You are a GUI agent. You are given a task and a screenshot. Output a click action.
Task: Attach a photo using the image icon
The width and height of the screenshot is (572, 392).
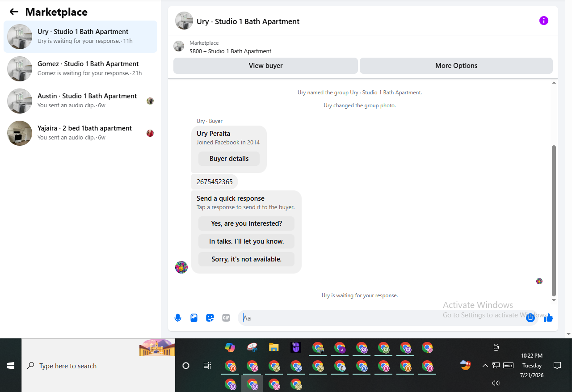click(x=194, y=318)
